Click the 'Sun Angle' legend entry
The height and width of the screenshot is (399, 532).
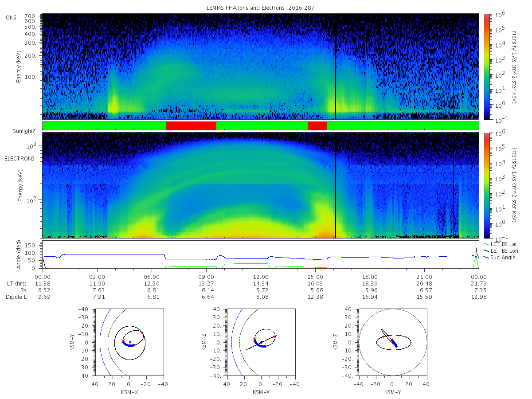[x=499, y=258]
